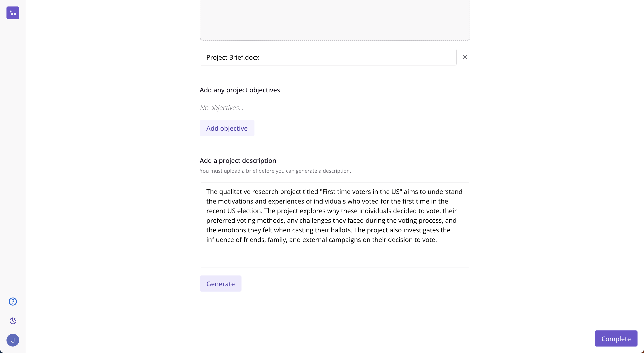Screen dimensions: 644x353
Task: Click the No objectives placeholder text
Action: click(222, 108)
